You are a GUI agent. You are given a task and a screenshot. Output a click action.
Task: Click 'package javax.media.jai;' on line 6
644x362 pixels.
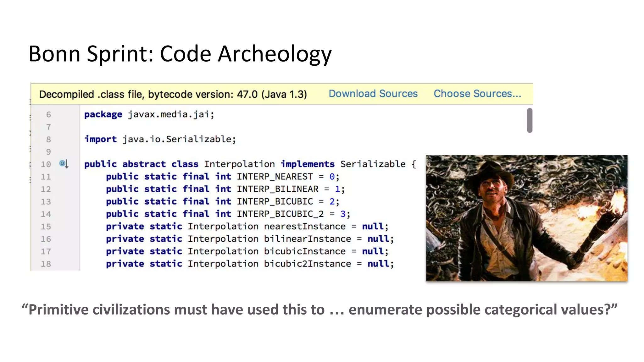pos(149,114)
